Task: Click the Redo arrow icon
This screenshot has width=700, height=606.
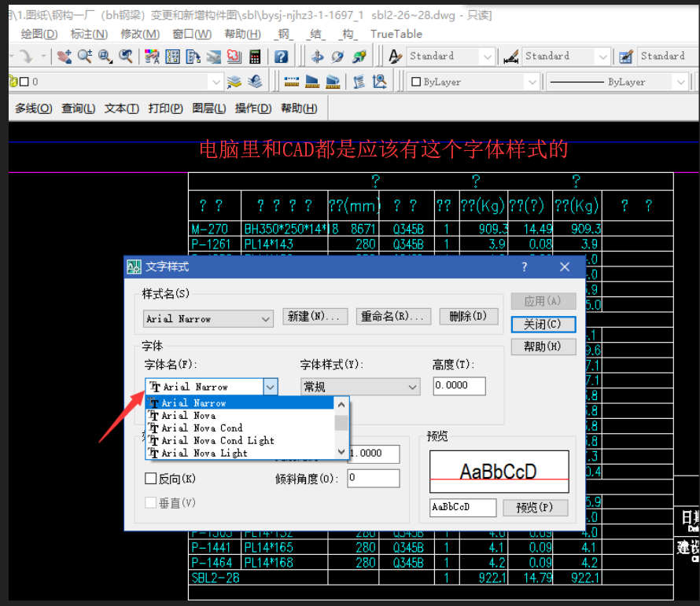Action: (x=26, y=57)
